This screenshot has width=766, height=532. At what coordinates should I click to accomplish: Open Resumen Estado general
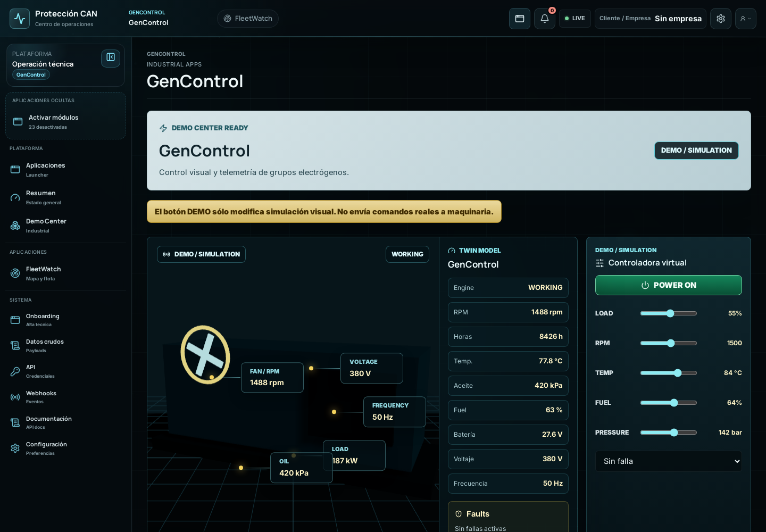coord(65,197)
